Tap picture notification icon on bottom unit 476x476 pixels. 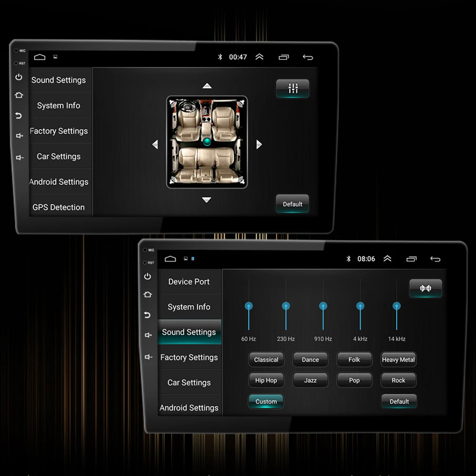(186, 258)
